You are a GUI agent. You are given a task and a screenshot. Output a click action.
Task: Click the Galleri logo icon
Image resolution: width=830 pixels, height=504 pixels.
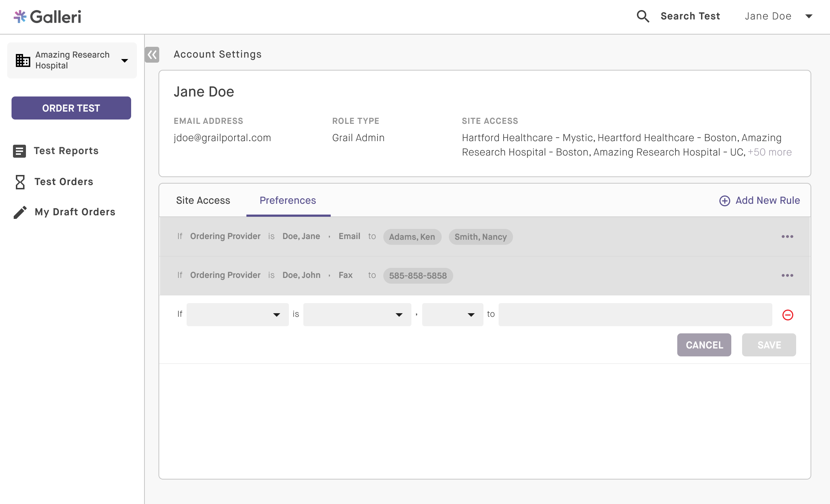click(20, 17)
